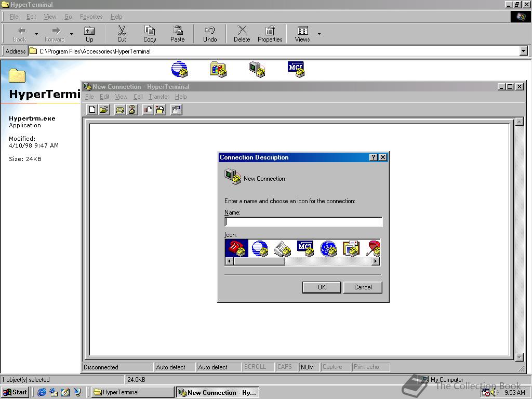Click the NUM indicator in status bar
Image resolution: width=532 pixels, height=399 pixels.
coord(307,367)
